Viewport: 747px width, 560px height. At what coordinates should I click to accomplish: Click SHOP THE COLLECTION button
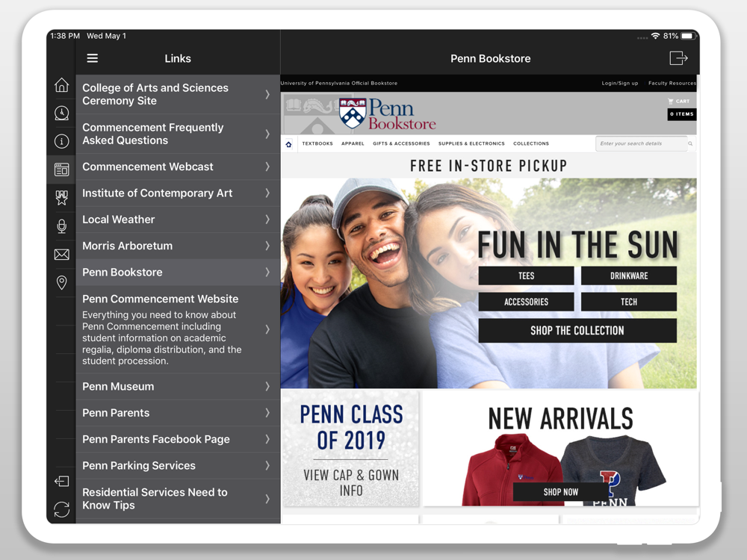click(577, 331)
